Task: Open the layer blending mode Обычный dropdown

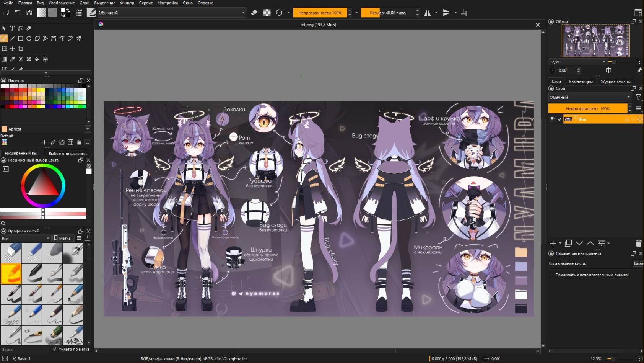Action: pos(590,97)
